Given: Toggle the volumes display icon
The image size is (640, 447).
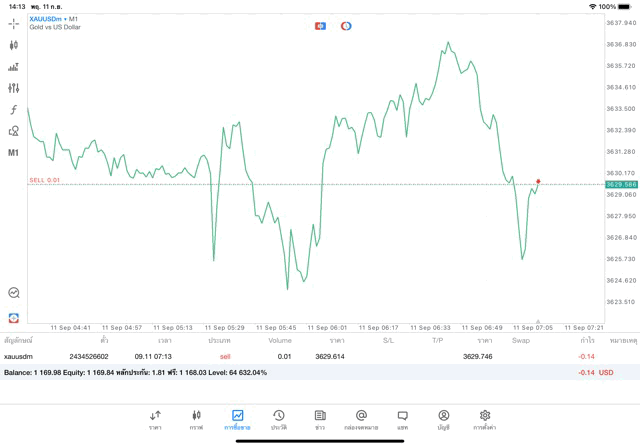Looking at the screenshot, I should (14, 67).
